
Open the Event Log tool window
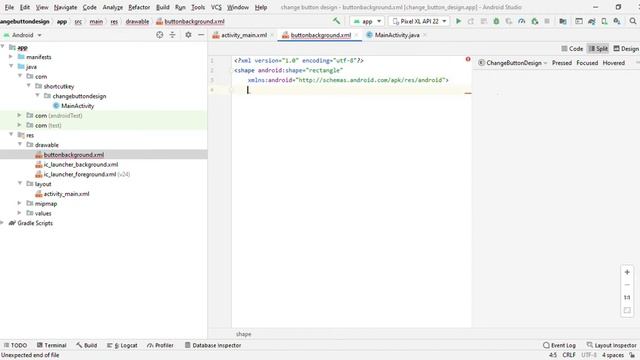pyautogui.click(x=559, y=345)
